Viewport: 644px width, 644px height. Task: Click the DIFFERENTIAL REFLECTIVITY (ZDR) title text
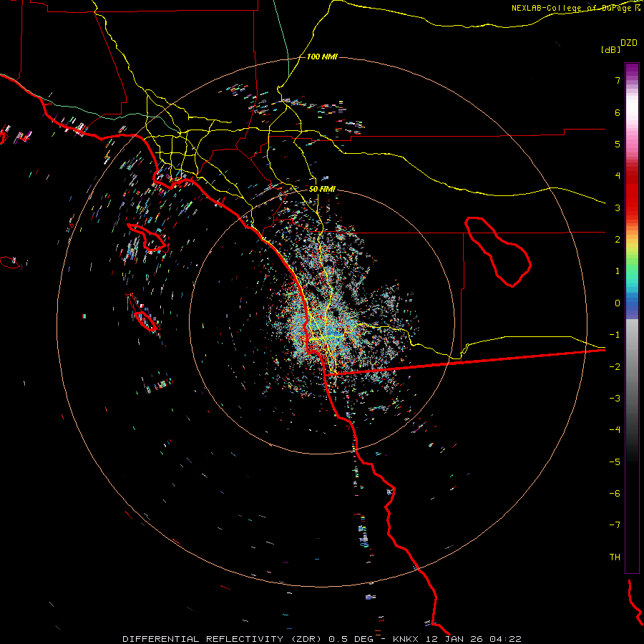[x=223, y=639]
